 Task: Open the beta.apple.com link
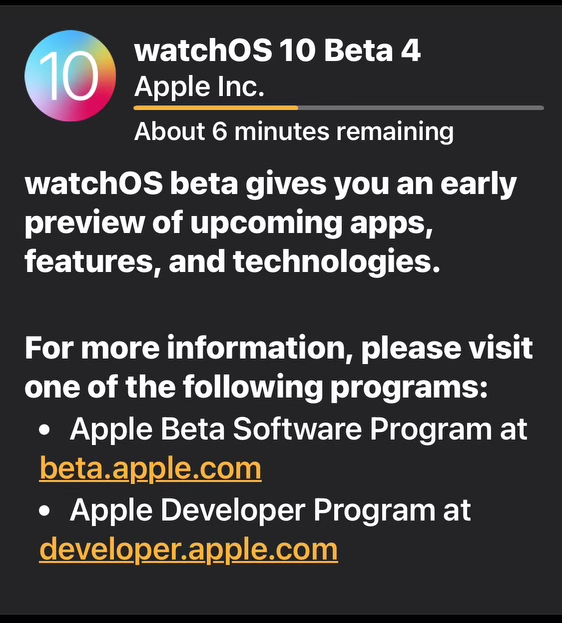coord(150,468)
